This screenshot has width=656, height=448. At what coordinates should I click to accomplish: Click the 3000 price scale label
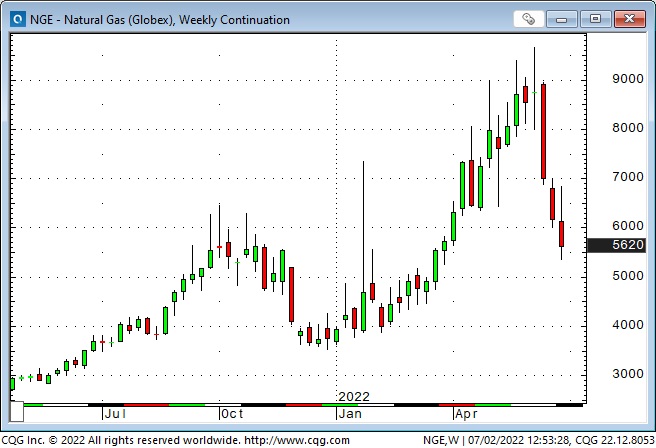tap(628, 374)
